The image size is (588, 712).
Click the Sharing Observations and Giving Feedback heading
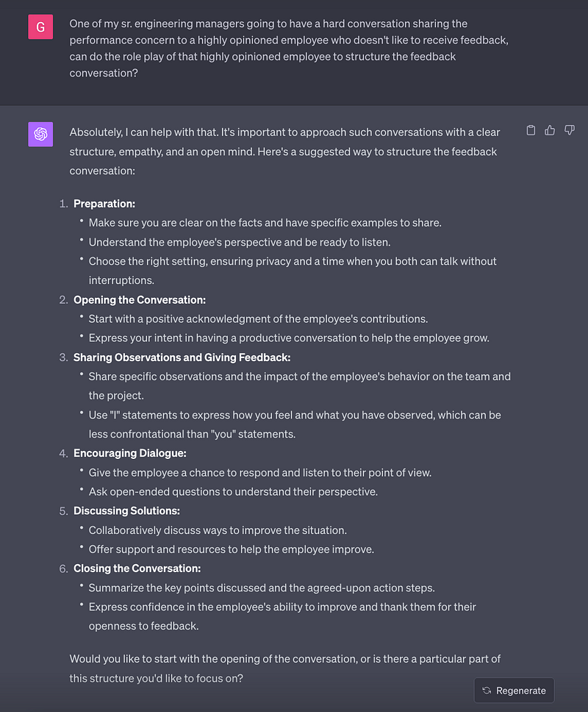182,357
